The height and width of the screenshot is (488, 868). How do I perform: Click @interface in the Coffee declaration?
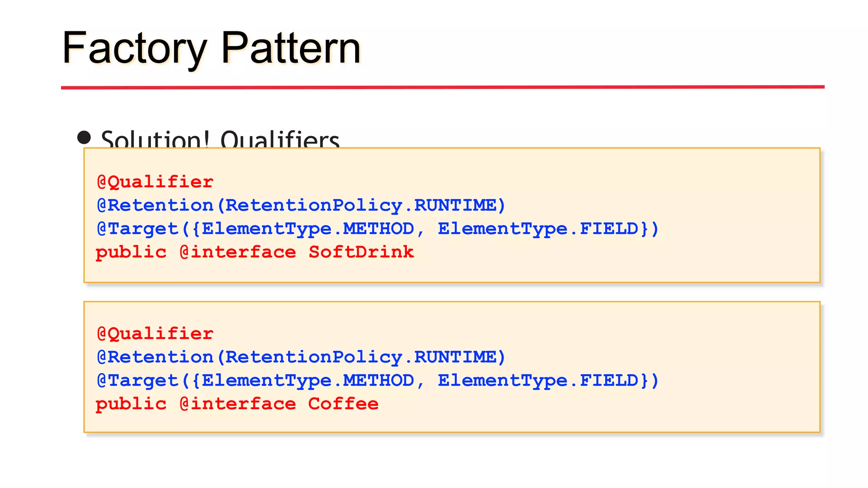pos(238,404)
